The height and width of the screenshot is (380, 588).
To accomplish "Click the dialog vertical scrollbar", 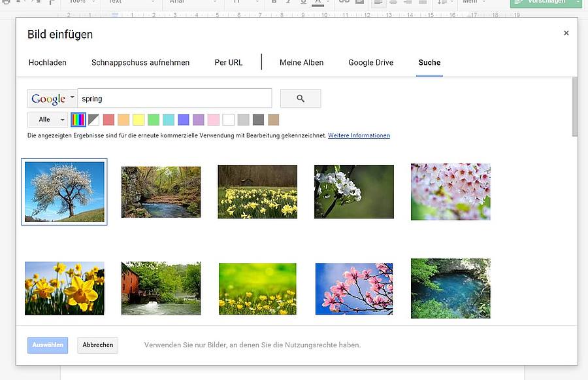I will coord(575,107).
